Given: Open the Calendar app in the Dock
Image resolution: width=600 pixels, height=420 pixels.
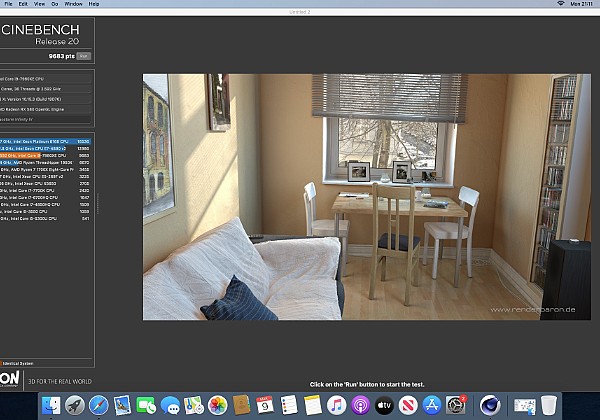Looking at the screenshot, I should pyautogui.click(x=264, y=405).
